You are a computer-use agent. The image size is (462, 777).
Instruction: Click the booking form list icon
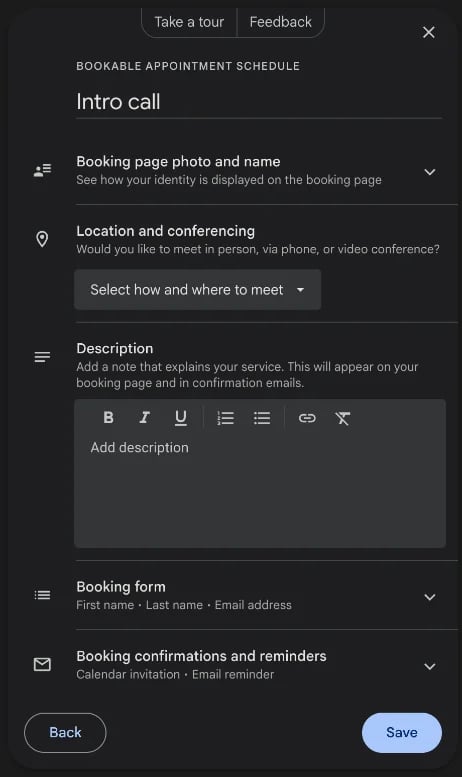point(42,595)
